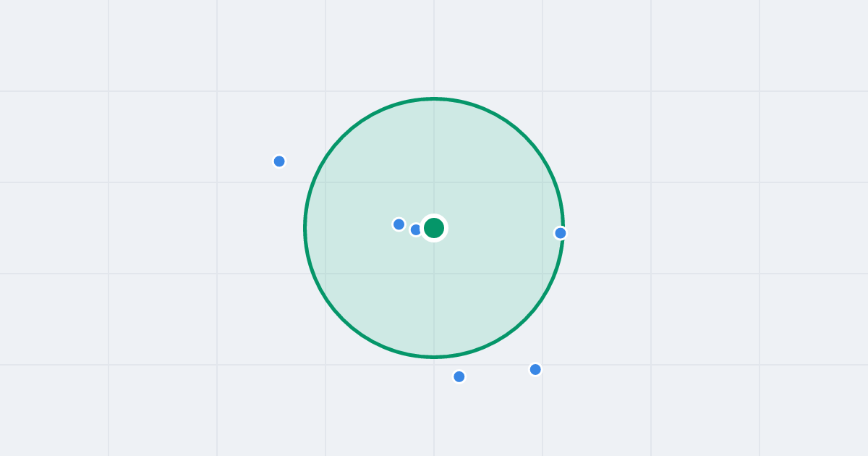The height and width of the screenshot is (456, 868).
Task: Click the shaded green area below the center marker
Action: point(434,297)
